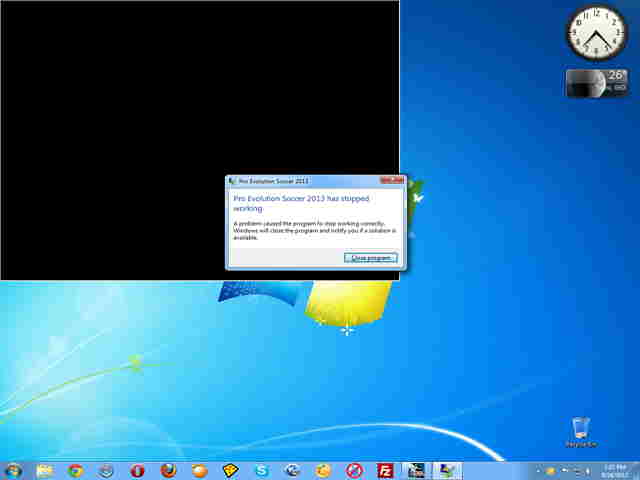Click the system tray volume icon
This screenshot has width=640, height=480.
tap(588, 471)
